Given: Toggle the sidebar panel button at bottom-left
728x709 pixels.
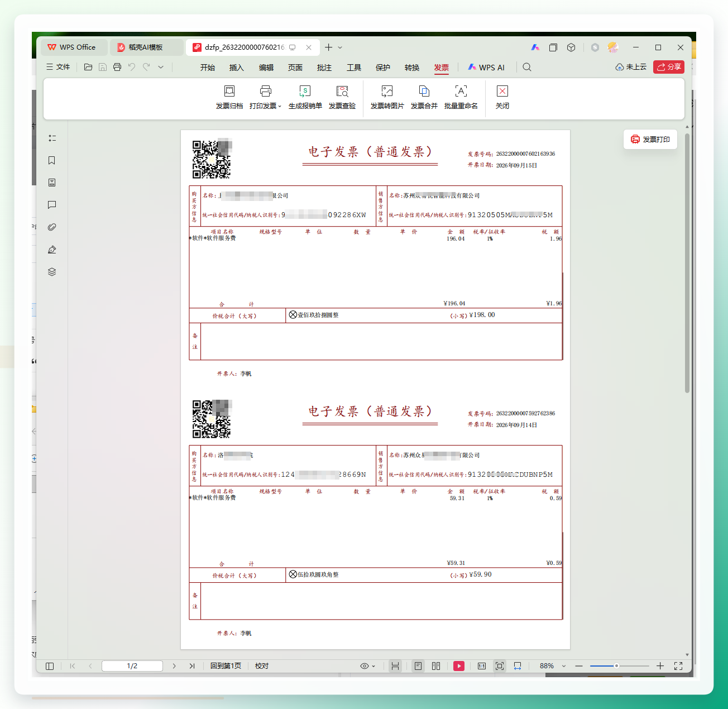Looking at the screenshot, I should 50,666.
